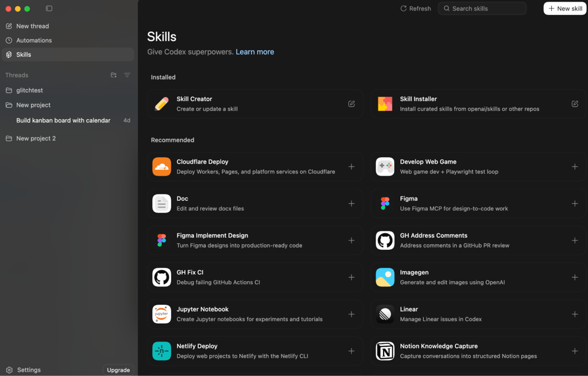Add the Linear skill
588x376 pixels.
pyautogui.click(x=575, y=314)
